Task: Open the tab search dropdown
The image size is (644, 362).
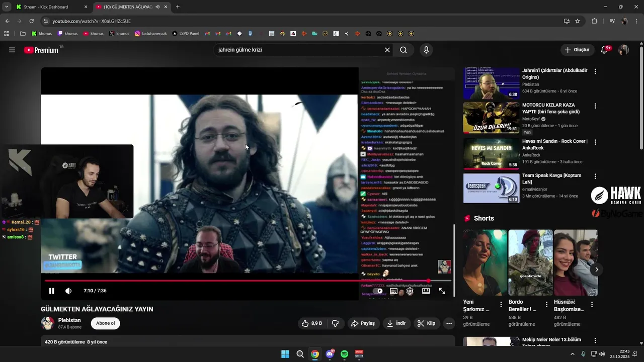Action: [x=6, y=7]
